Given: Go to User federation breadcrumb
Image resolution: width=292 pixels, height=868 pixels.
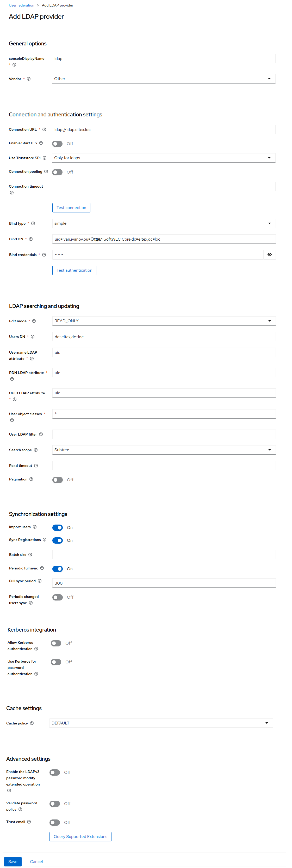Looking at the screenshot, I should (22, 5).
